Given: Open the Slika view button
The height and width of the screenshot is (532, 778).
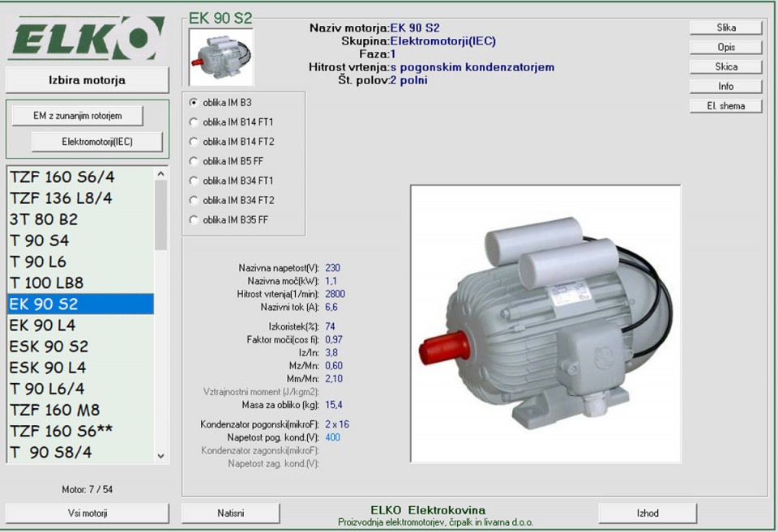Looking at the screenshot, I should point(726,28).
